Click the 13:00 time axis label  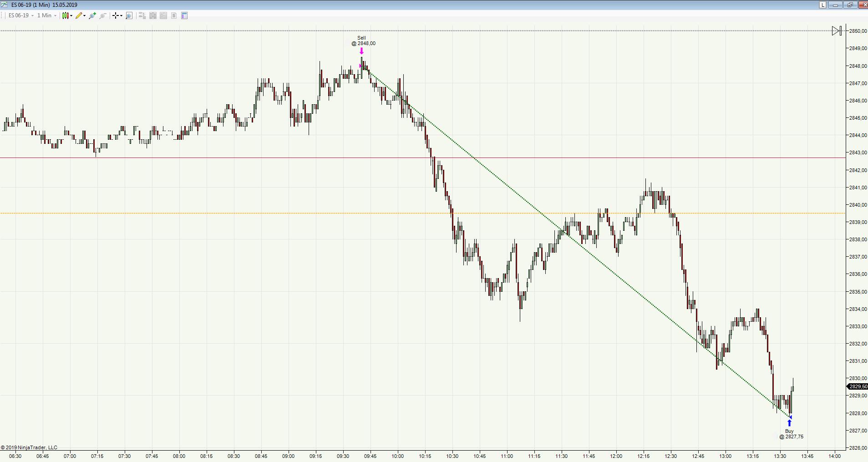pos(726,456)
